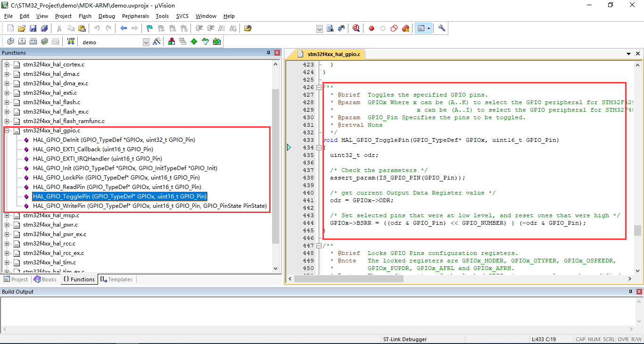Toggle the Functions panel pin
The height and width of the screenshot is (344, 644).
[x=269, y=53]
